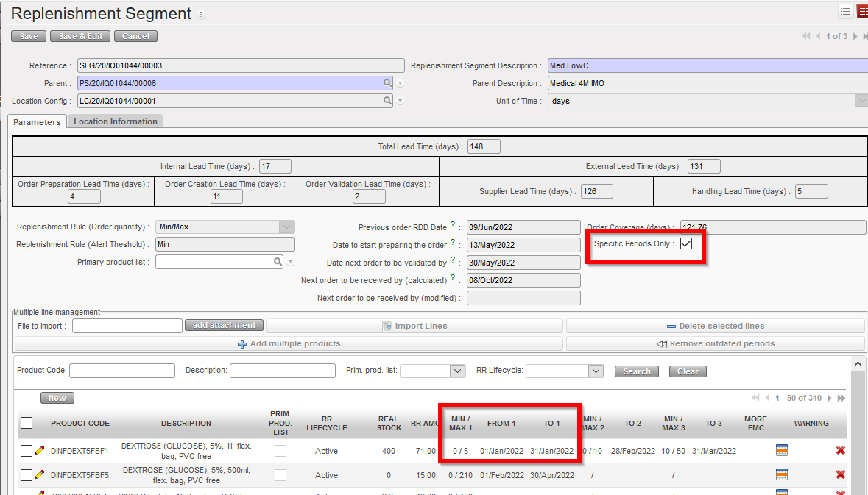Edit DINFDEXT5FBF1 line with pencil icon
This screenshot has width=868, height=495.
[40, 451]
